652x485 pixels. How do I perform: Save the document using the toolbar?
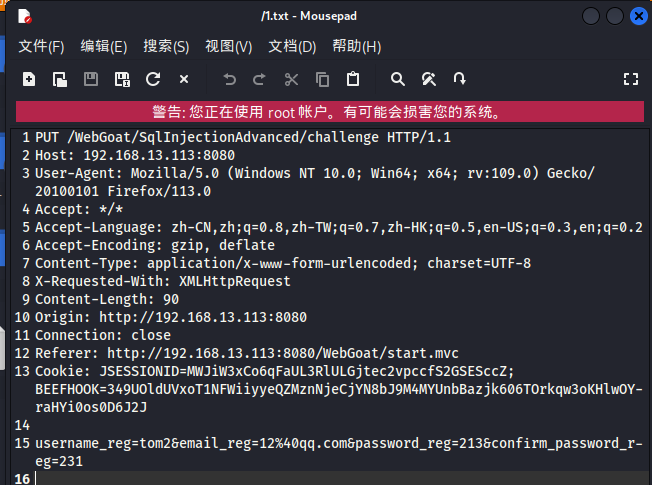91,79
